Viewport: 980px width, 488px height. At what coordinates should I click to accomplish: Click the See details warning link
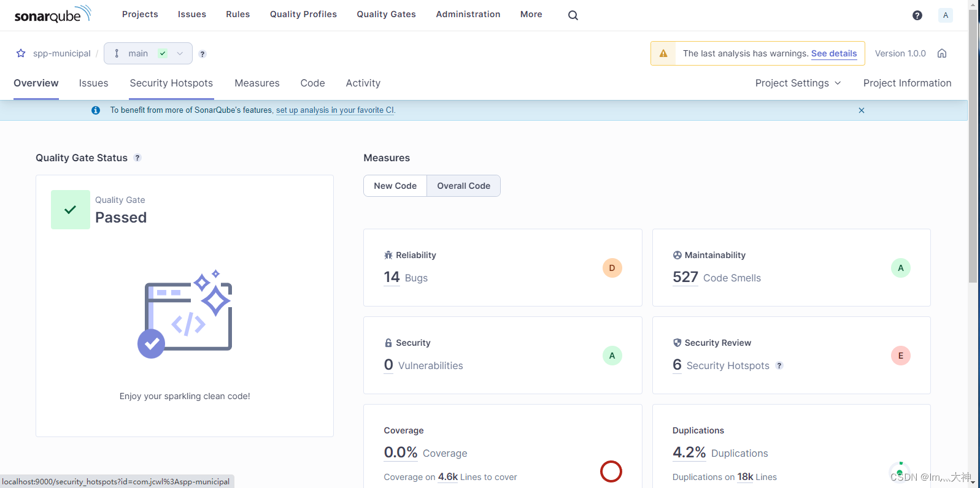(x=834, y=53)
